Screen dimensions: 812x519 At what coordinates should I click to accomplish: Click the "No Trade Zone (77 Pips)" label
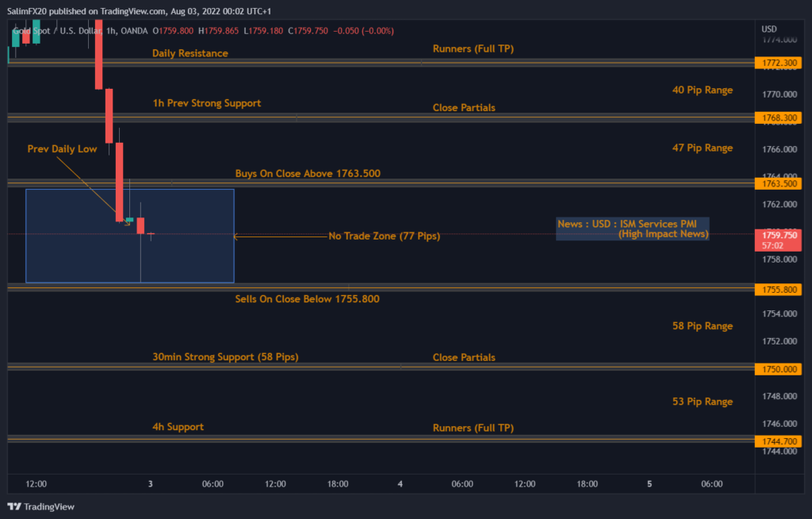point(384,236)
